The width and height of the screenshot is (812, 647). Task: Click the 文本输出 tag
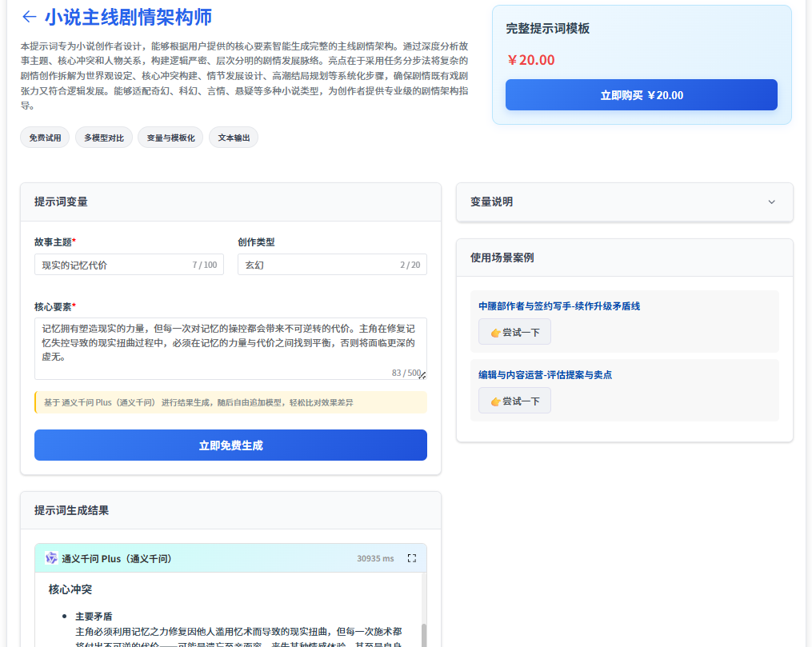pos(234,138)
